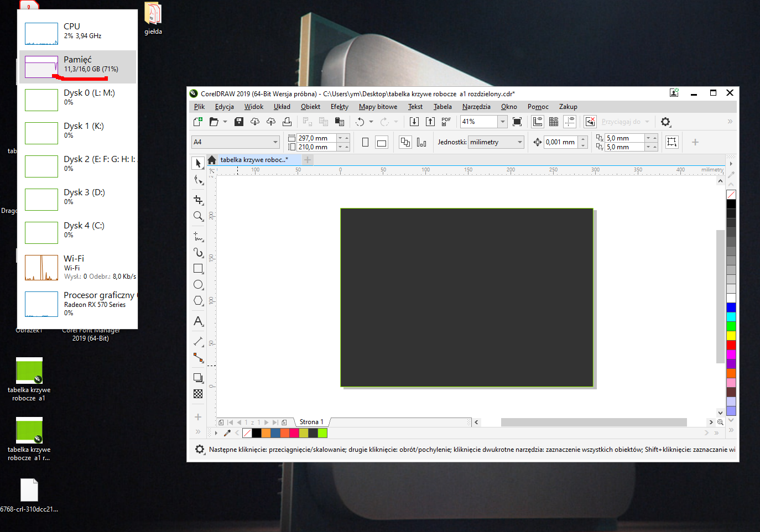Open the Efekty menu
The height and width of the screenshot is (532, 760).
click(x=339, y=107)
